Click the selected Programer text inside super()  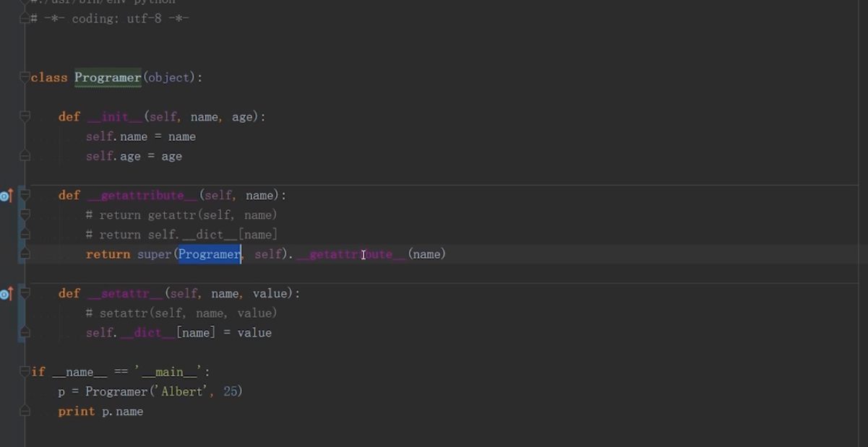tap(210, 254)
